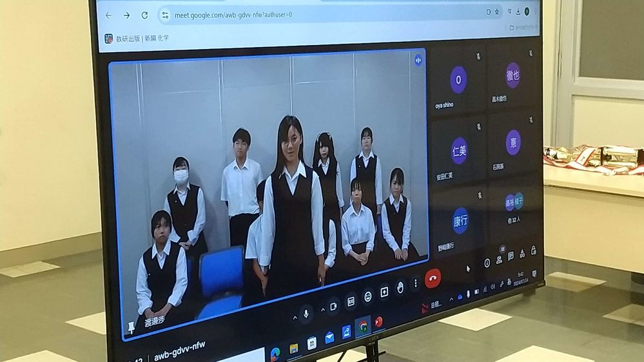Open the taskbar clock and date
The width and height of the screenshot is (644, 362).
pos(520,278)
